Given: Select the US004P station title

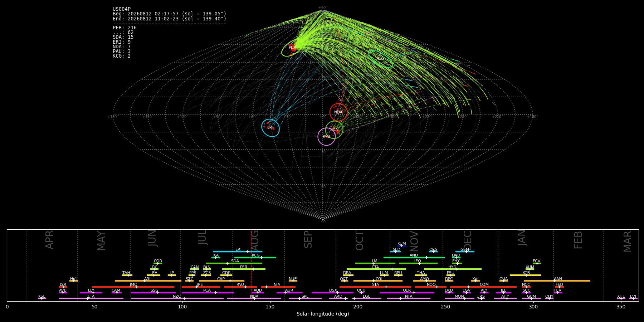Looking at the screenshot, I should pos(122,9).
